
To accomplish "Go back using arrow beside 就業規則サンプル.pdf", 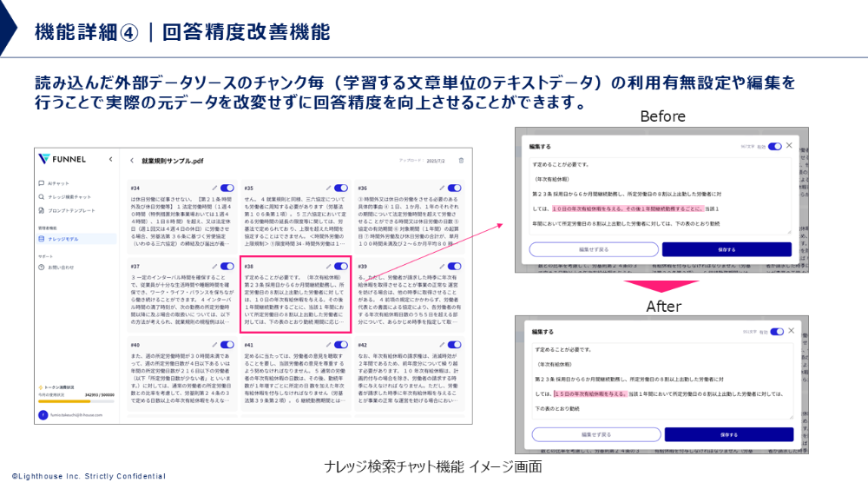I will pyautogui.click(x=132, y=161).
